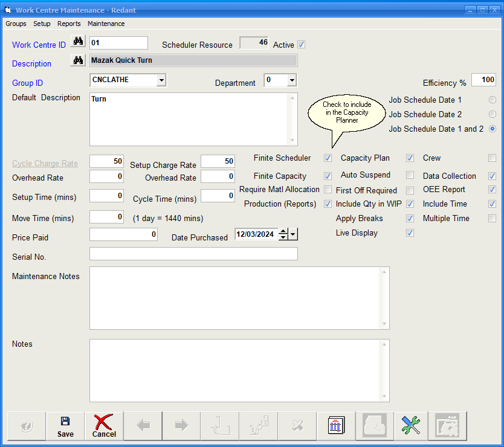
Task: Open the Reports menu
Action: point(69,24)
